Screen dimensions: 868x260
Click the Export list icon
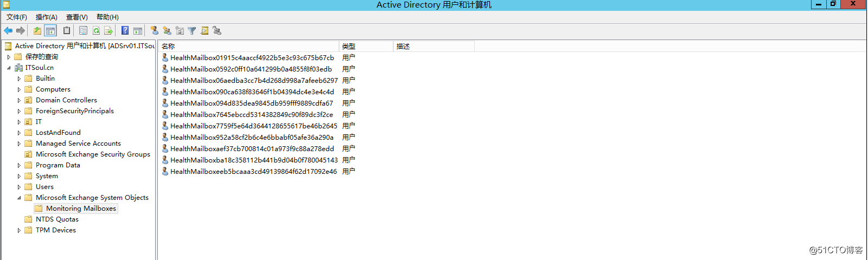pyautogui.click(x=108, y=31)
